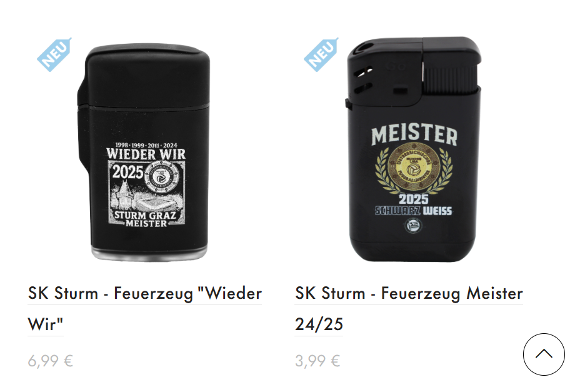
Task: Click the 24/25 line of the right title
Action: [319, 324]
